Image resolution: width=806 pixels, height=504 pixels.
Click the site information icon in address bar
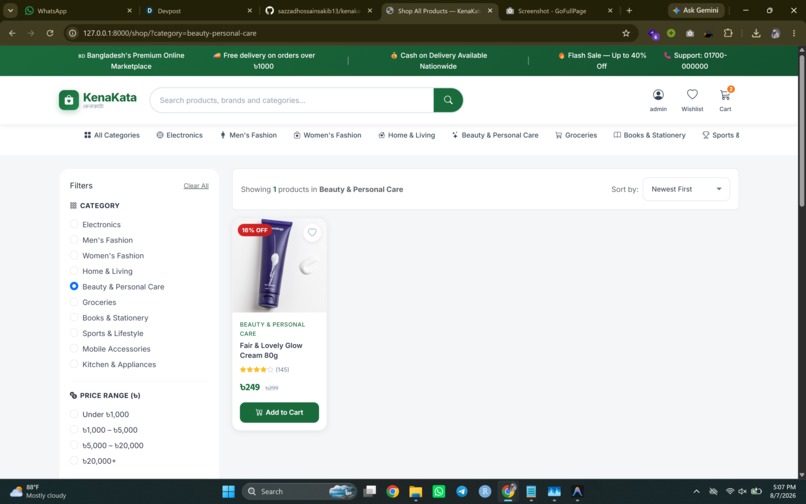tap(72, 33)
